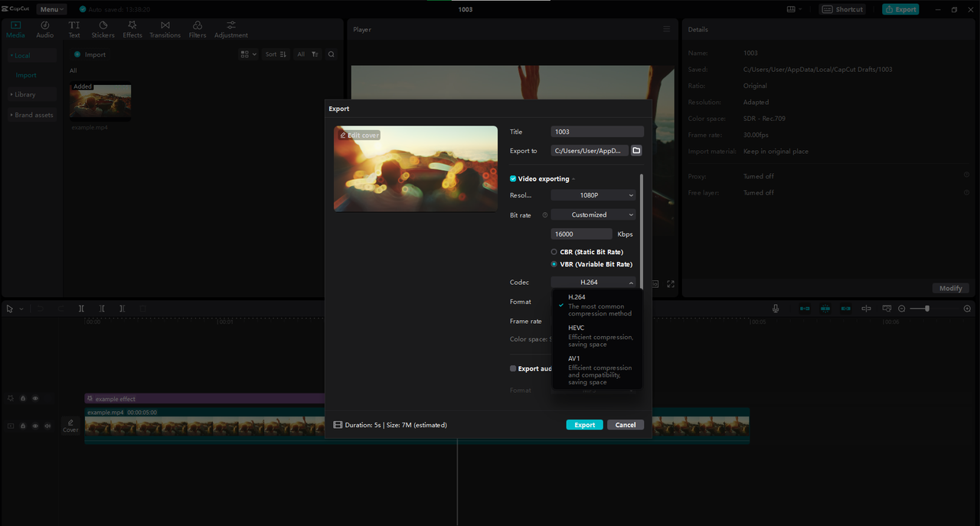Choose H.264 codec option from list
The height and width of the screenshot is (526, 980).
click(597, 305)
